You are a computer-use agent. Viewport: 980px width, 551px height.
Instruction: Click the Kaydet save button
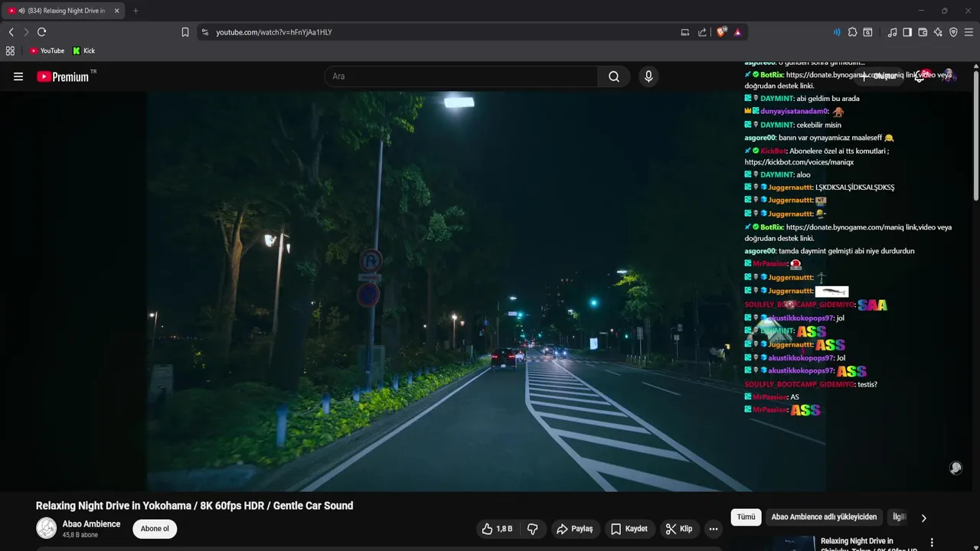click(629, 529)
